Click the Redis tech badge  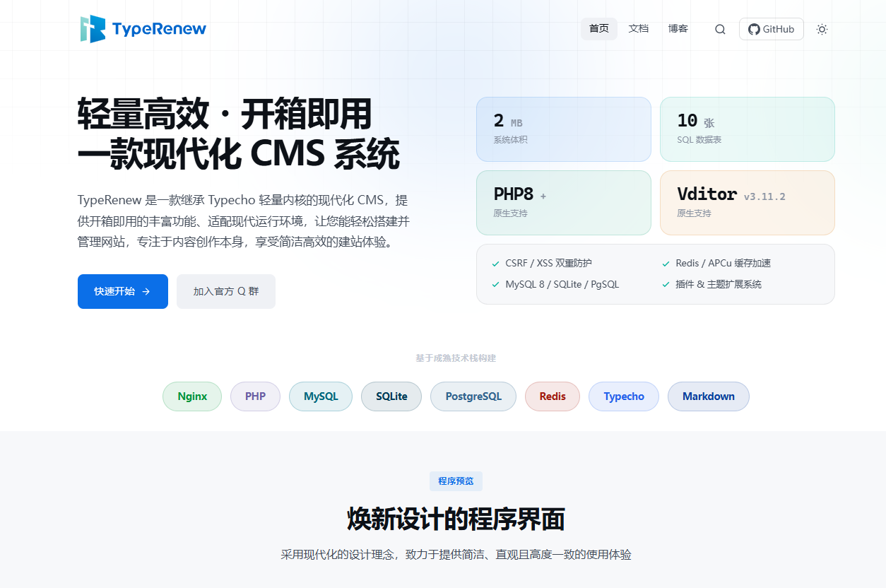553,396
